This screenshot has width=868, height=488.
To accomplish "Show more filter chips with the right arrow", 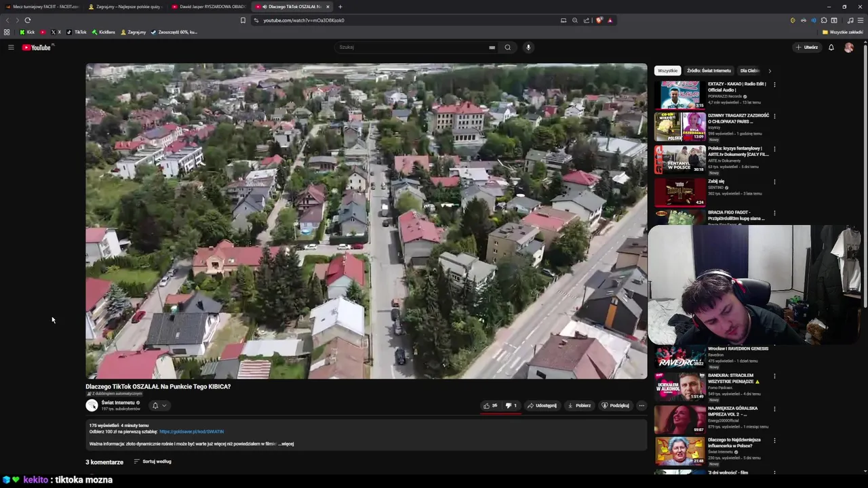I will click(770, 70).
